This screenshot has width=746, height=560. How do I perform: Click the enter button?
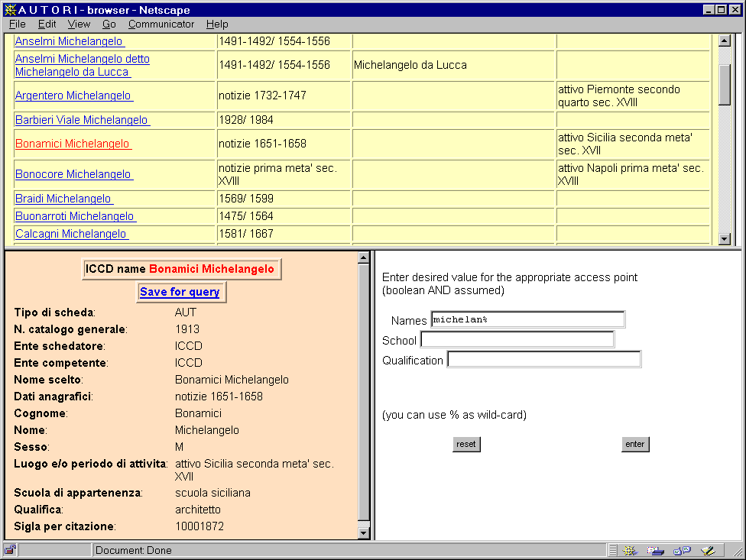click(x=635, y=444)
